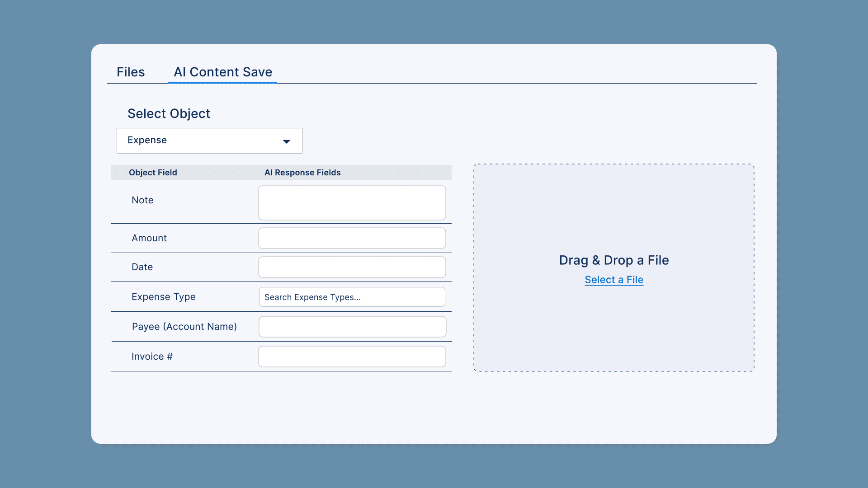
Task: Click the Payee (Account Name) label
Action: (x=184, y=327)
